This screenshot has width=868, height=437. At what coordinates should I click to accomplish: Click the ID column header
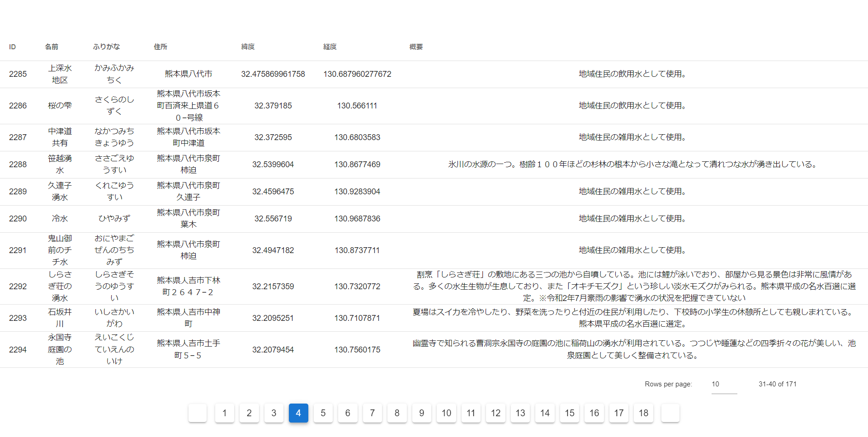tap(13, 47)
